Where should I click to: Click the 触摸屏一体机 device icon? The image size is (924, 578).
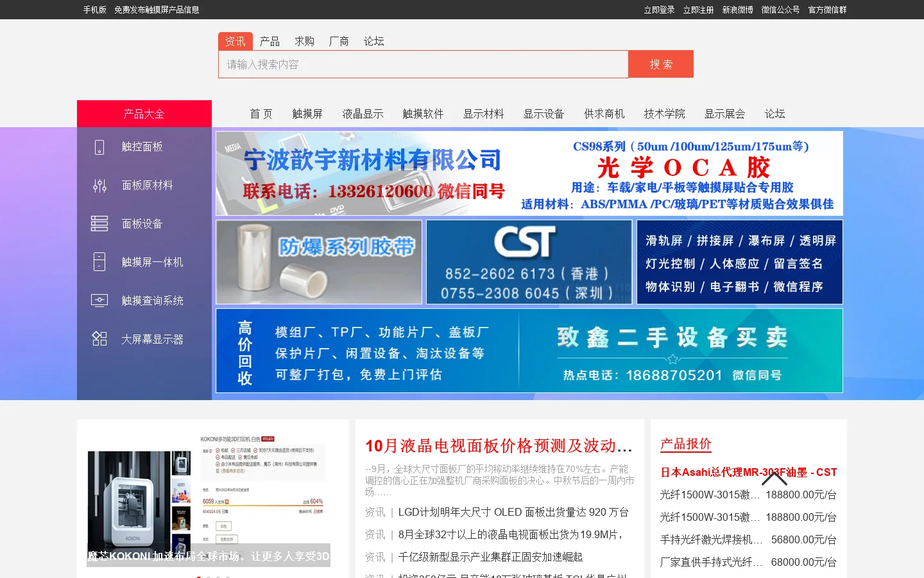pos(99,262)
